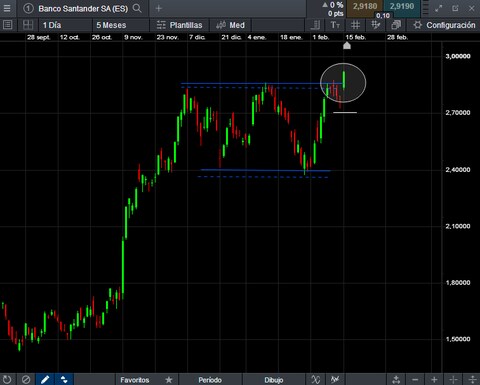The width and height of the screenshot is (480, 385).
Task: Open Plantillas templates menu
Action: pyautogui.click(x=179, y=25)
